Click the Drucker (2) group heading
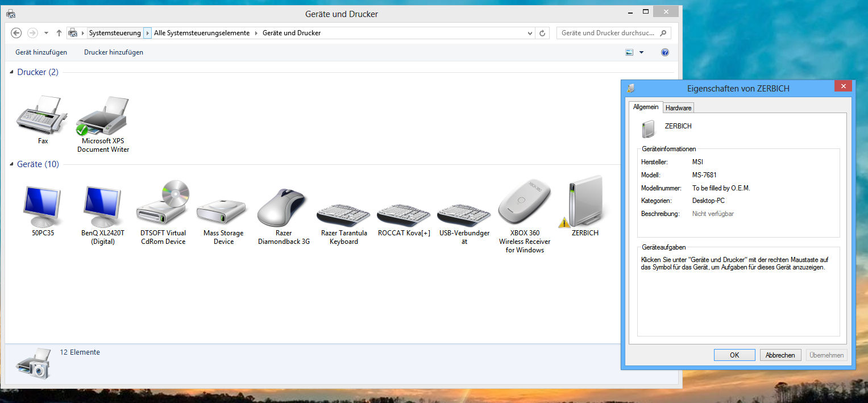The width and height of the screenshot is (868, 403). click(38, 72)
